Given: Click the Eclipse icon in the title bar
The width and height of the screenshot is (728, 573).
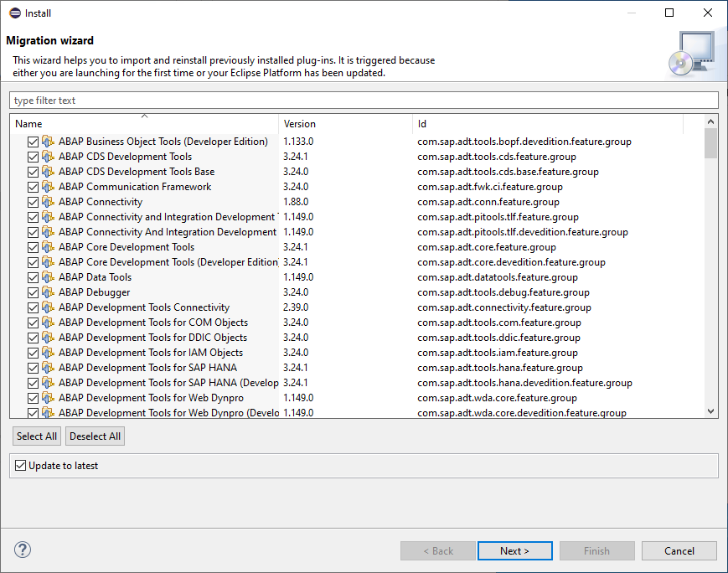Looking at the screenshot, I should point(15,13).
